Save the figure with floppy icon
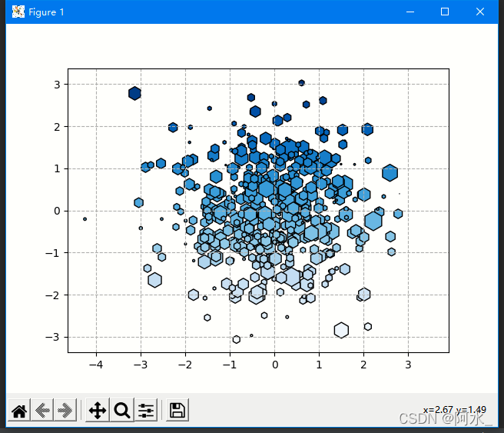 (177, 411)
